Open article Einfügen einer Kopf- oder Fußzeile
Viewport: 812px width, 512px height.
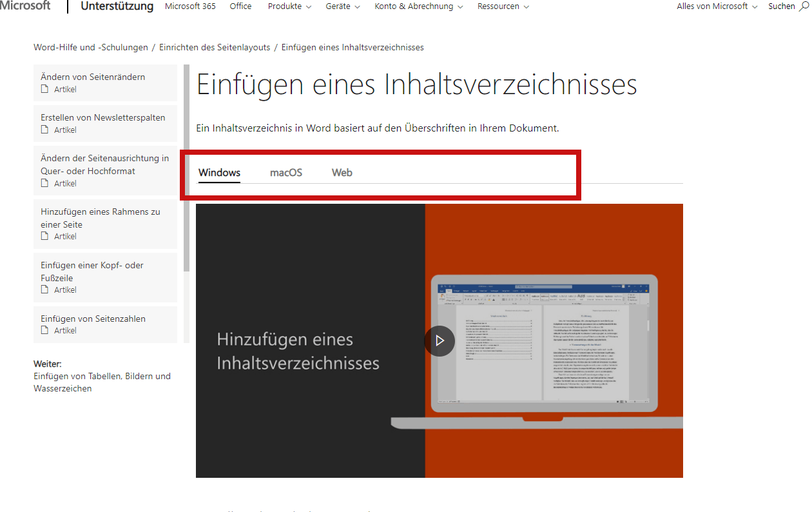pos(105,277)
